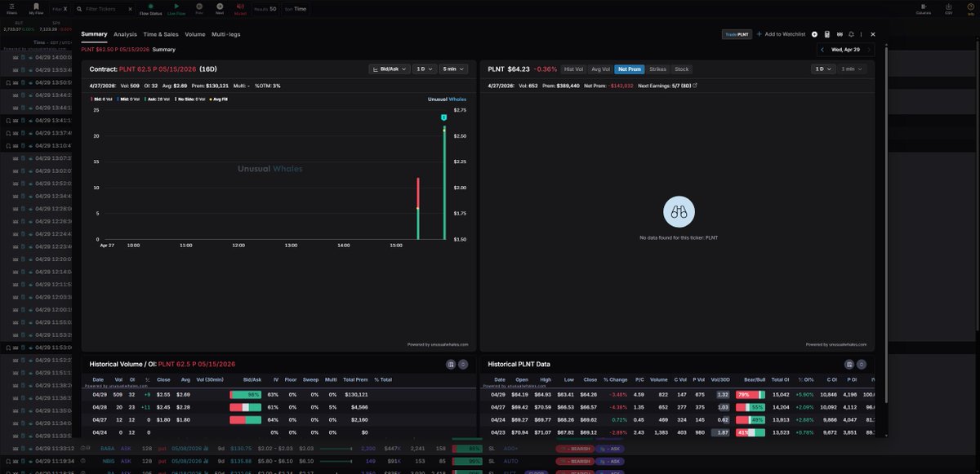Click the Wed, Apr 29 date label

tap(845, 50)
